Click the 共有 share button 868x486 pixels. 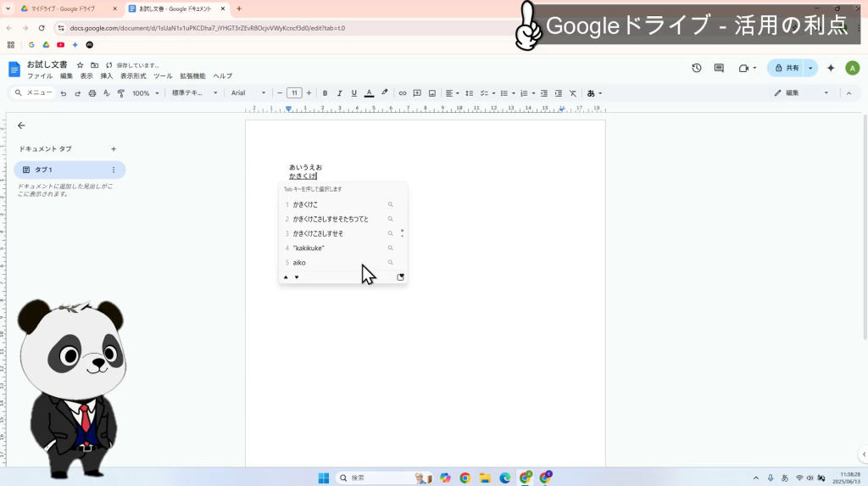(786, 68)
